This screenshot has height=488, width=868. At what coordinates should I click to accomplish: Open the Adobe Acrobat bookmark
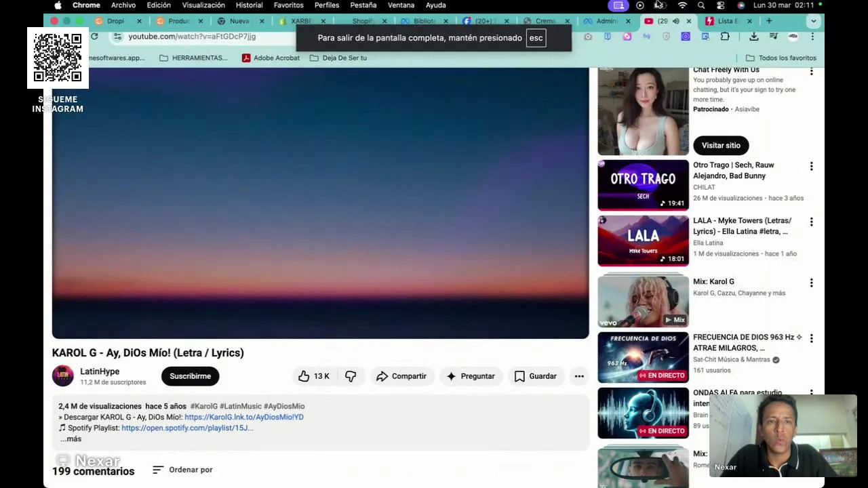(x=271, y=58)
